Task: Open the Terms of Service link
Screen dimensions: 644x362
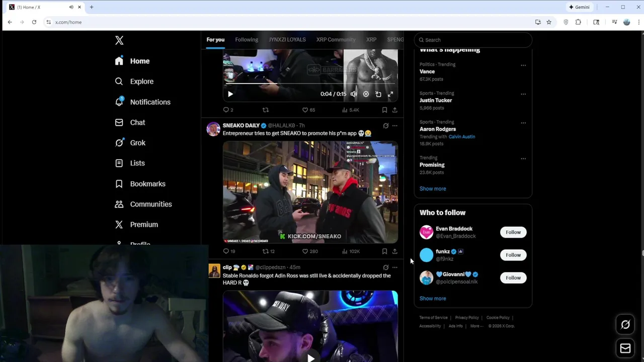Action: click(433, 318)
